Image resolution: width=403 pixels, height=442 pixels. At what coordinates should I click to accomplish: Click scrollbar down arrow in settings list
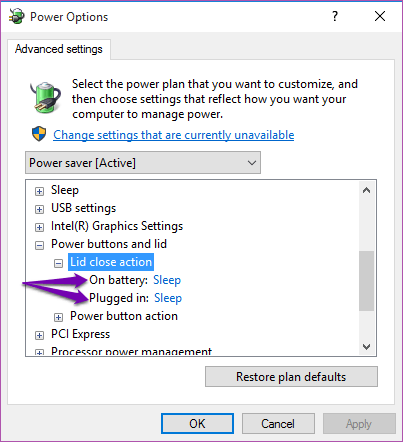pos(366,347)
